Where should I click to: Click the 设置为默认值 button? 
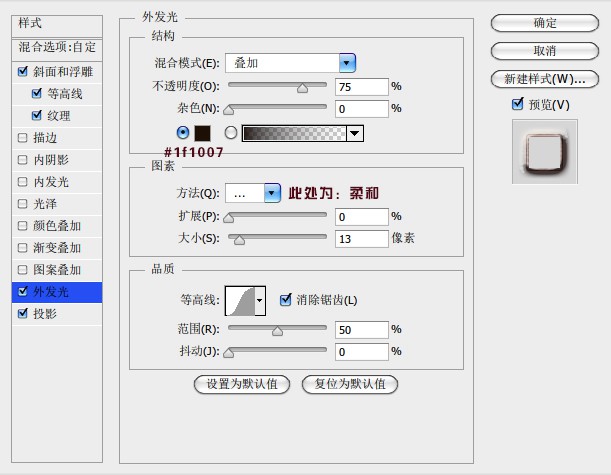pos(242,384)
